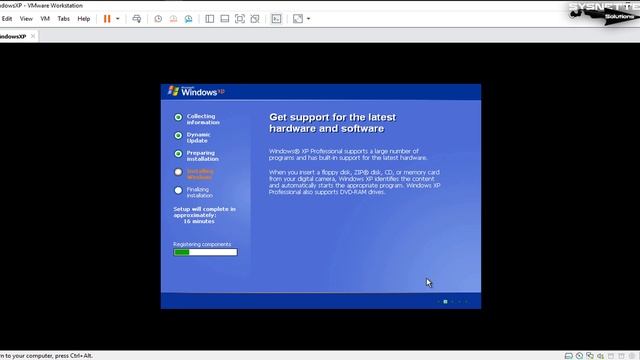Click the hard disk status bar icon

[x=569, y=356]
